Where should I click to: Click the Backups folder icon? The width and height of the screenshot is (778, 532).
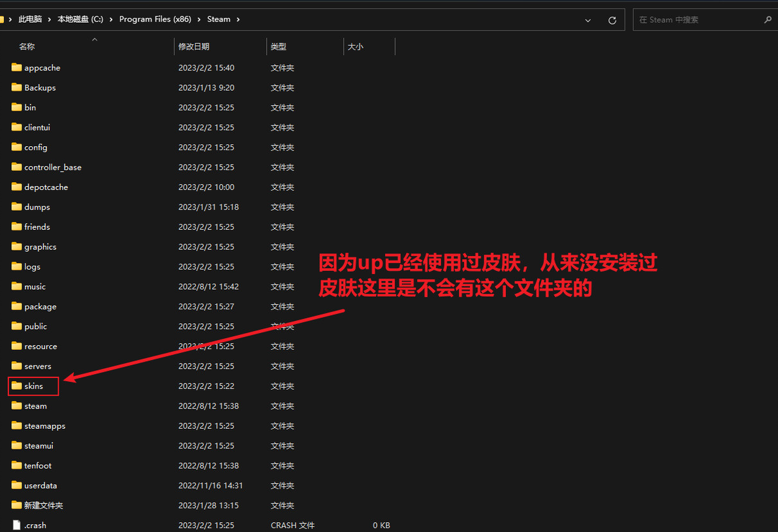(16, 87)
